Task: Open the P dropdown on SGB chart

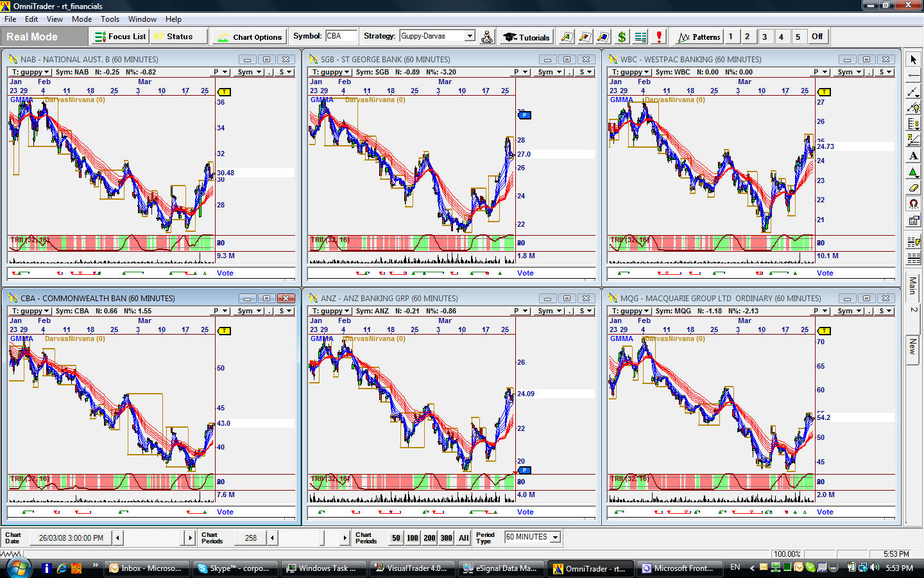Action: coord(520,72)
